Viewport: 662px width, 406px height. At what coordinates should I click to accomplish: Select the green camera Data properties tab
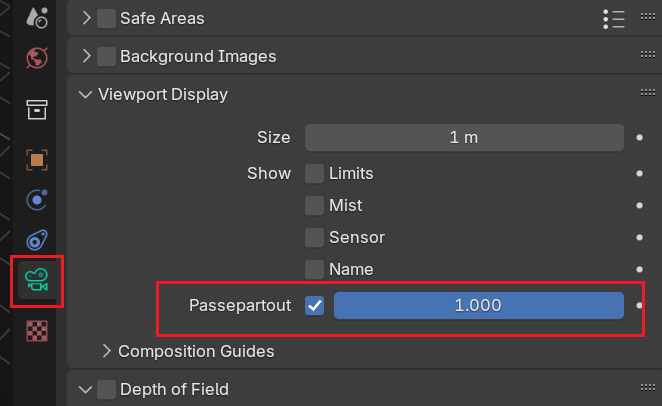(37, 282)
